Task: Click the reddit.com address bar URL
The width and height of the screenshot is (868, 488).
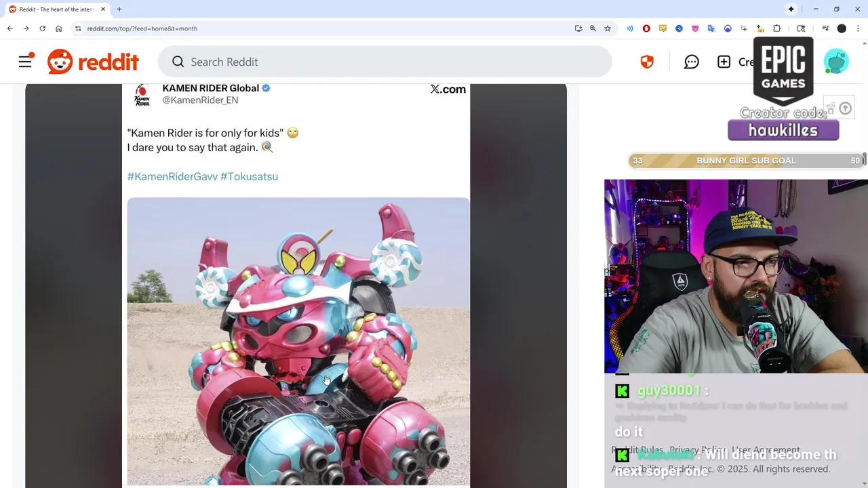Action: click(x=142, y=28)
